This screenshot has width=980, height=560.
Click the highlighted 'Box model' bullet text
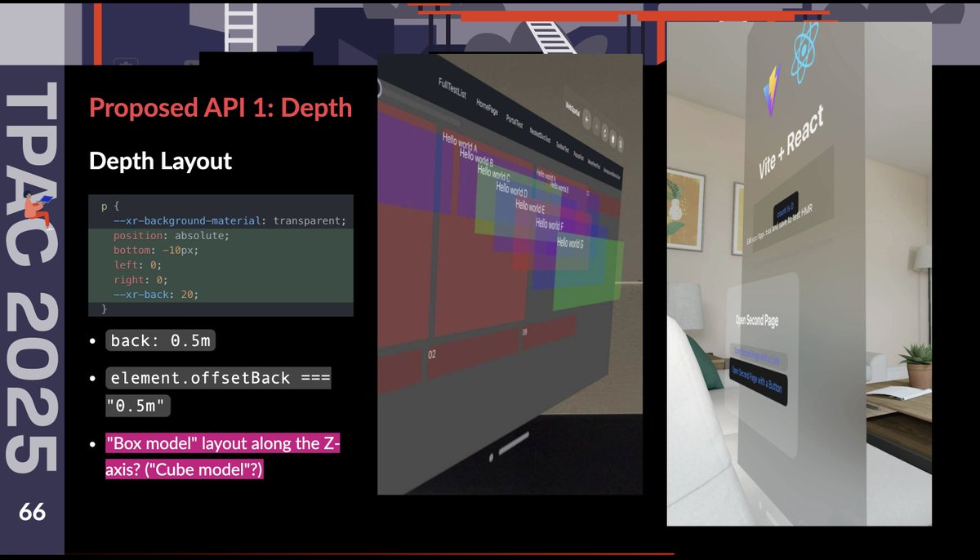pyautogui.click(x=222, y=457)
